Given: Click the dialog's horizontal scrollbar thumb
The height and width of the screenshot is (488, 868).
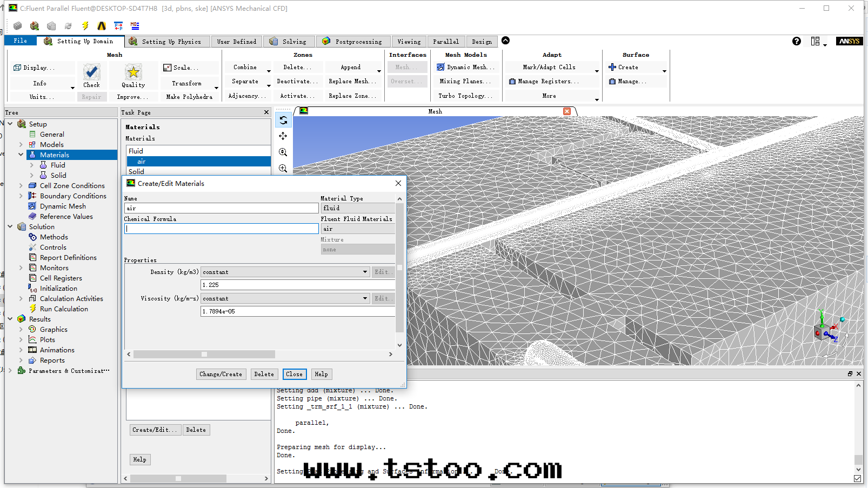Looking at the screenshot, I should 204,355.
